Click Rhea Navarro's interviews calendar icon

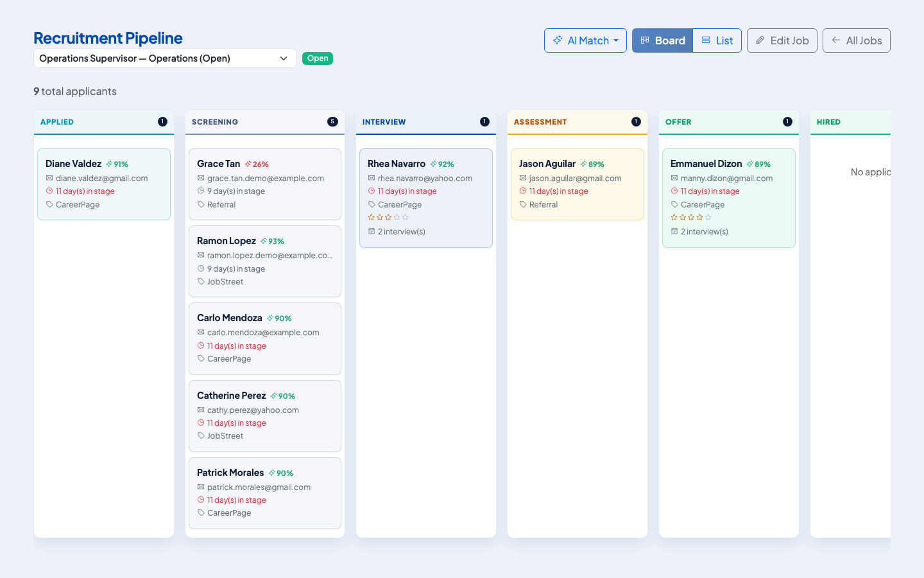(x=372, y=231)
